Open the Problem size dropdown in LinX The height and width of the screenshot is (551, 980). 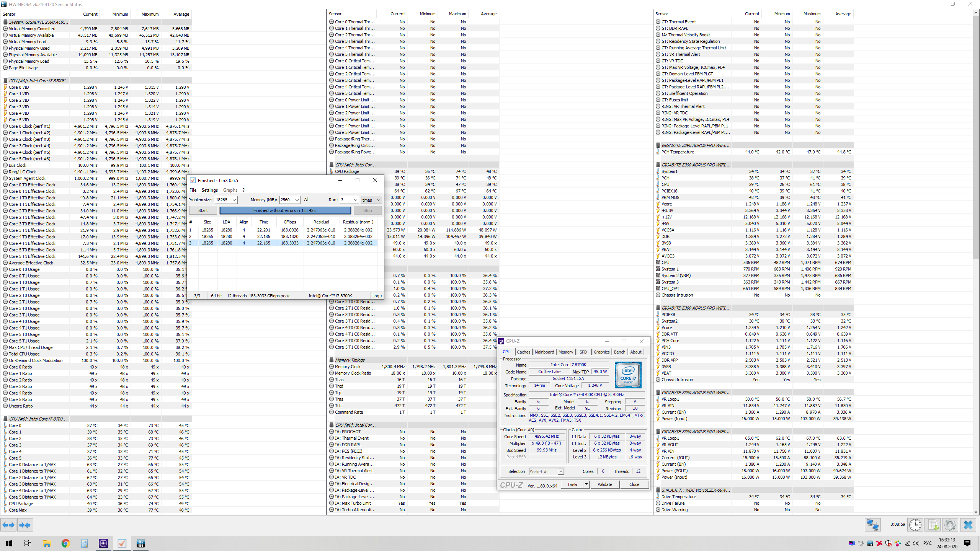click(x=234, y=200)
